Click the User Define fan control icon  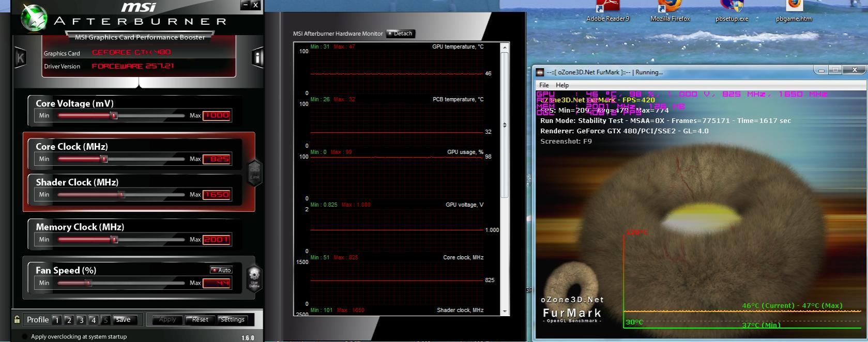click(254, 279)
